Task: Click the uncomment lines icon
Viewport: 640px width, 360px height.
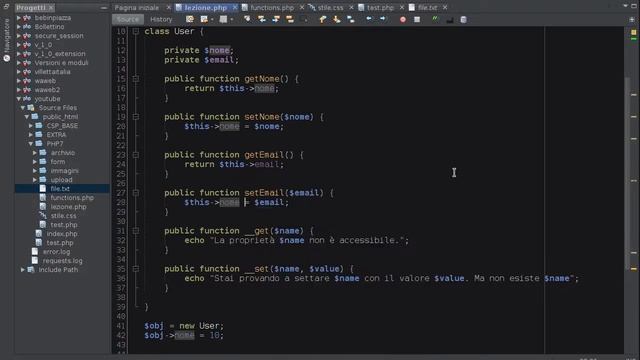Action: pyautogui.click(x=449, y=19)
